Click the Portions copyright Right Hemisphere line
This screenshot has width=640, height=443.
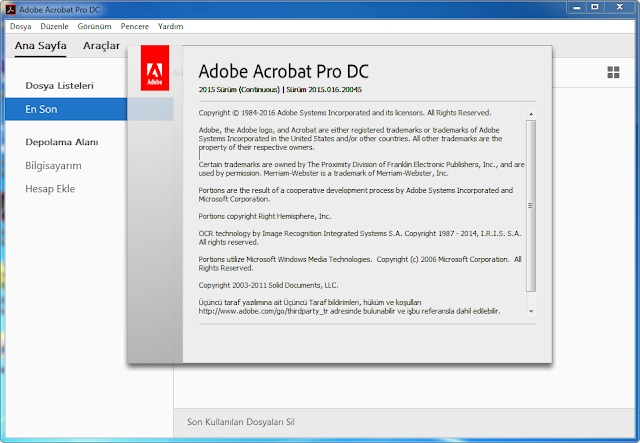[264, 216]
